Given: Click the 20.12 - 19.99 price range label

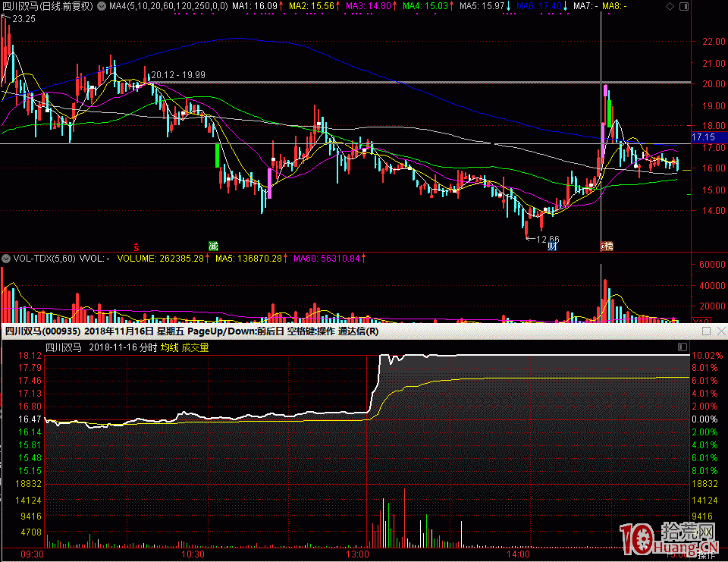Looking at the screenshot, I should pos(178,75).
